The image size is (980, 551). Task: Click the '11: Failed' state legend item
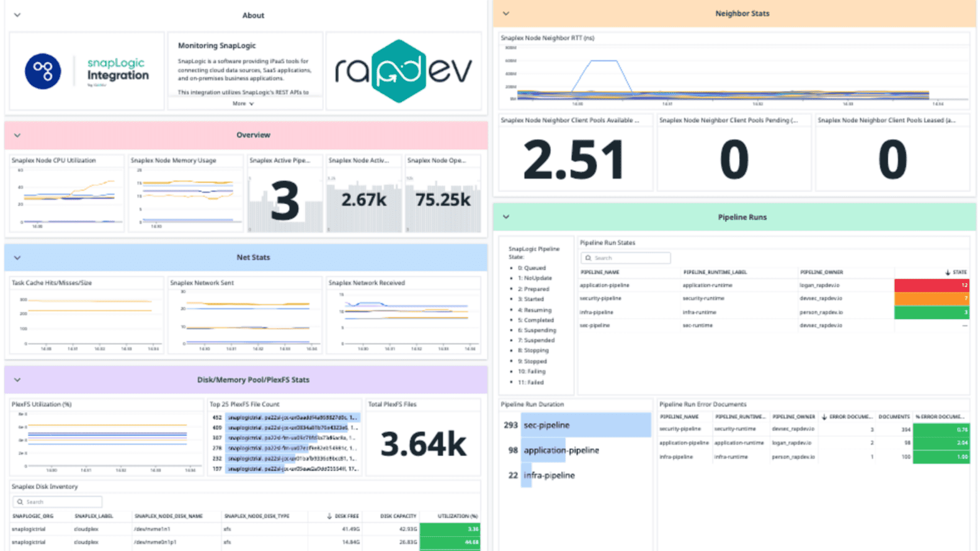(x=530, y=382)
